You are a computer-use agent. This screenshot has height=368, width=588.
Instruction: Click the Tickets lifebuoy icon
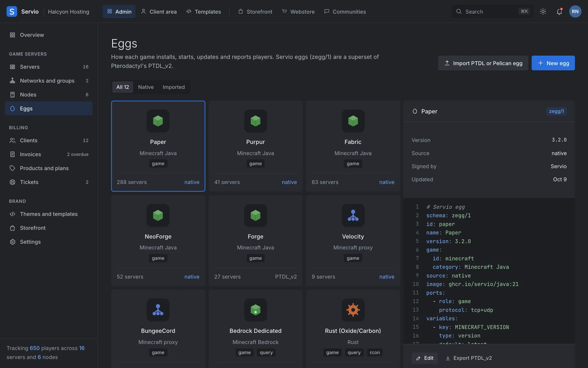tap(13, 182)
